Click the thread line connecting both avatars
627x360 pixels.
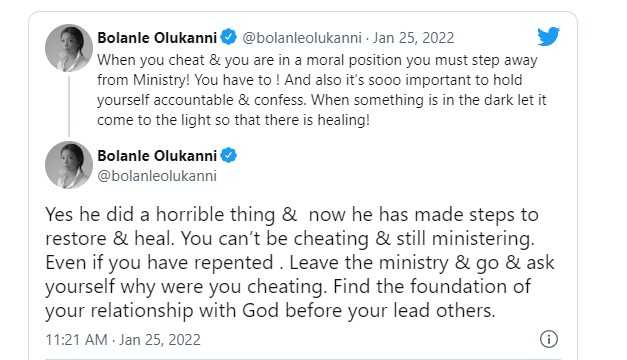69,106
